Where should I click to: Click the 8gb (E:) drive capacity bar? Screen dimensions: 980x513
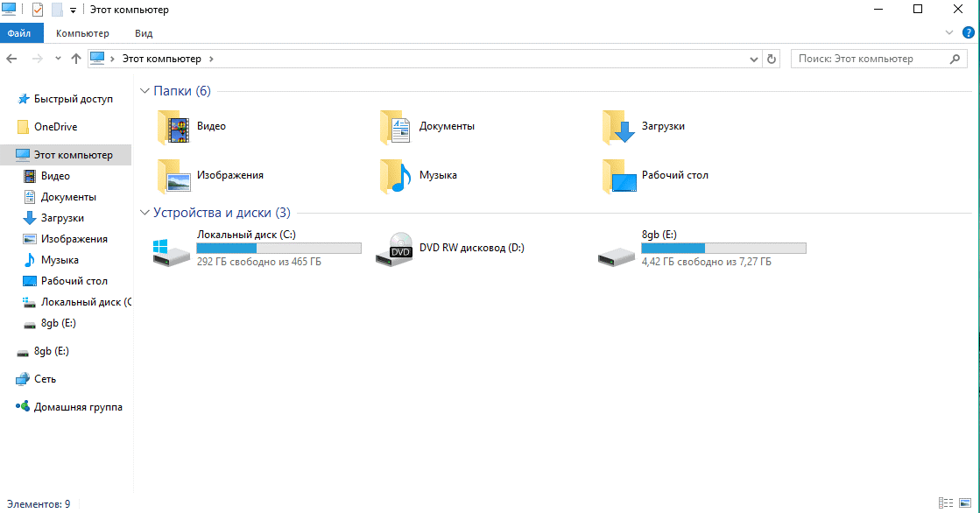723,249
